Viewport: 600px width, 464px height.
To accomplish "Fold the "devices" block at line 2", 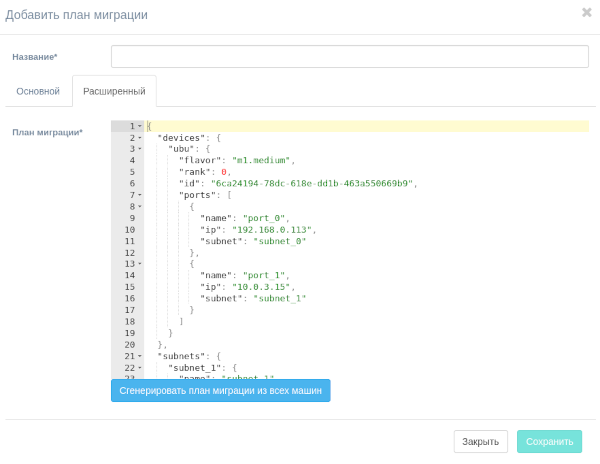I will click(x=140, y=138).
